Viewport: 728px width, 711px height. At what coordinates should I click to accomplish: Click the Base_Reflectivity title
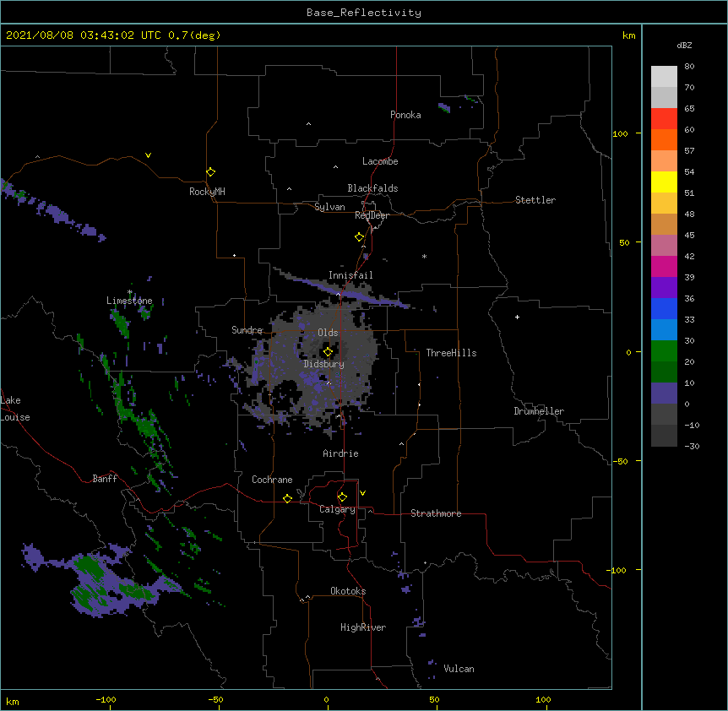pos(364,13)
